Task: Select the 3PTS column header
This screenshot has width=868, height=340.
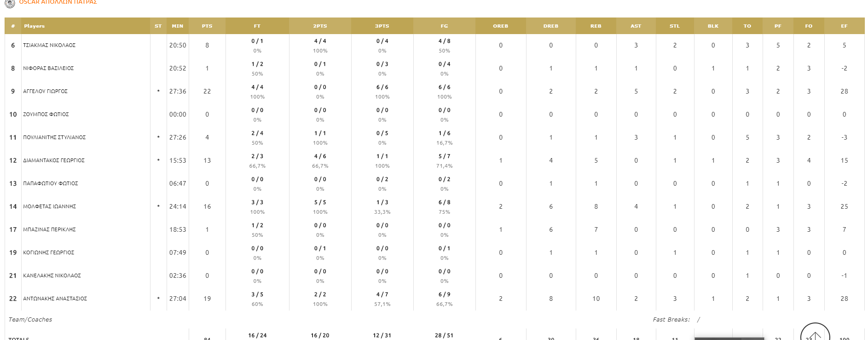Action: click(x=382, y=26)
